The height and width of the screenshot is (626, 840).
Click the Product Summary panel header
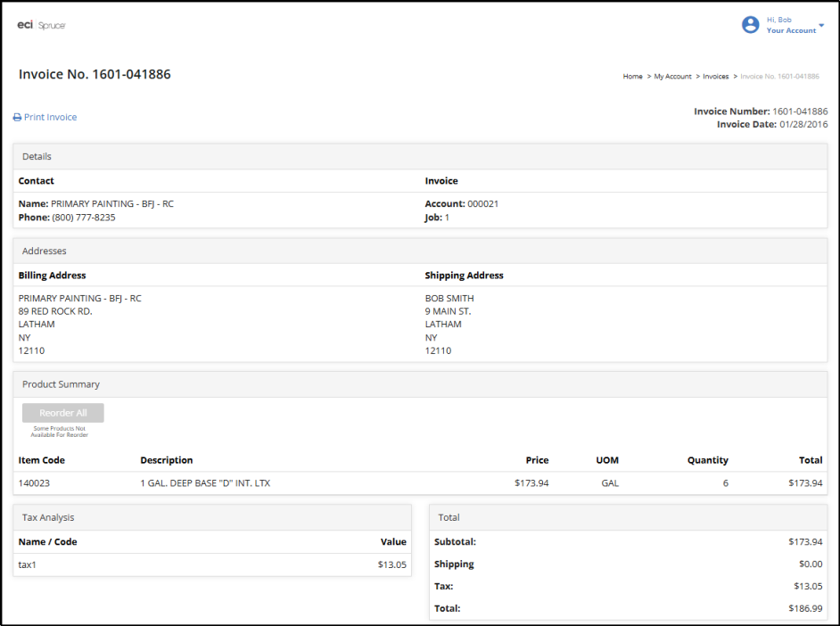(x=61, y=384)
